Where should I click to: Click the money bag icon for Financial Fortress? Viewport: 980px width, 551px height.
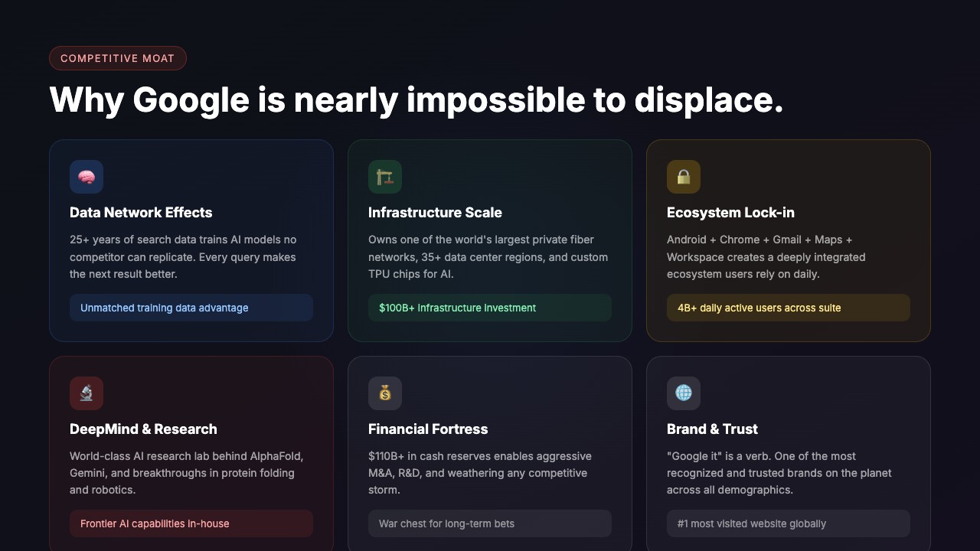(385, 393)
